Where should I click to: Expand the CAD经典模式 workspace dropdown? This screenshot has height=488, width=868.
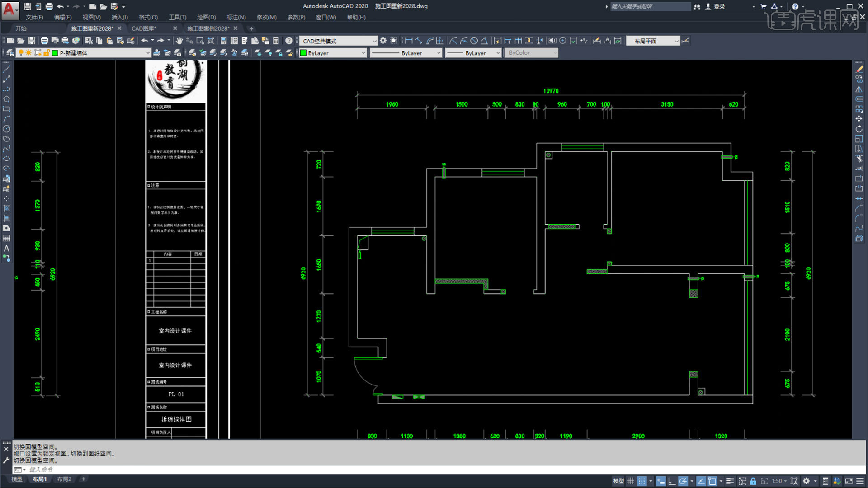coord(338,41)
